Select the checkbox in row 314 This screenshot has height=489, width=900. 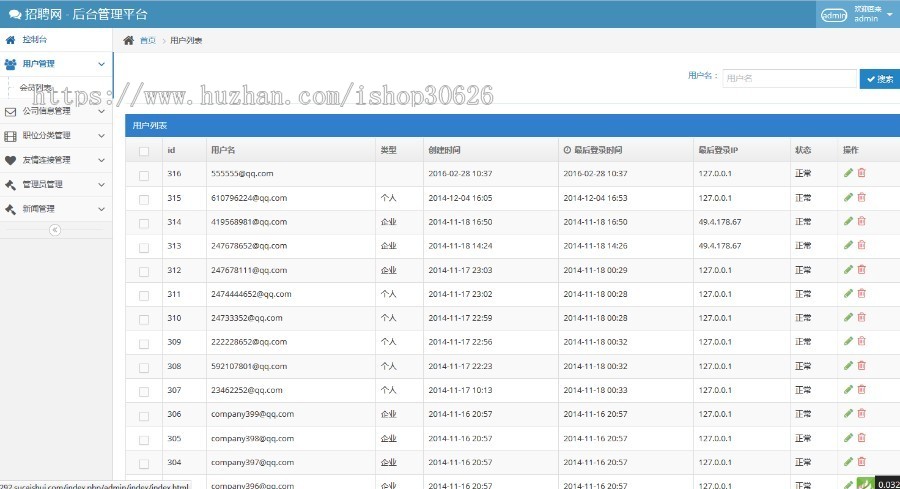click(x=144, y=224)
